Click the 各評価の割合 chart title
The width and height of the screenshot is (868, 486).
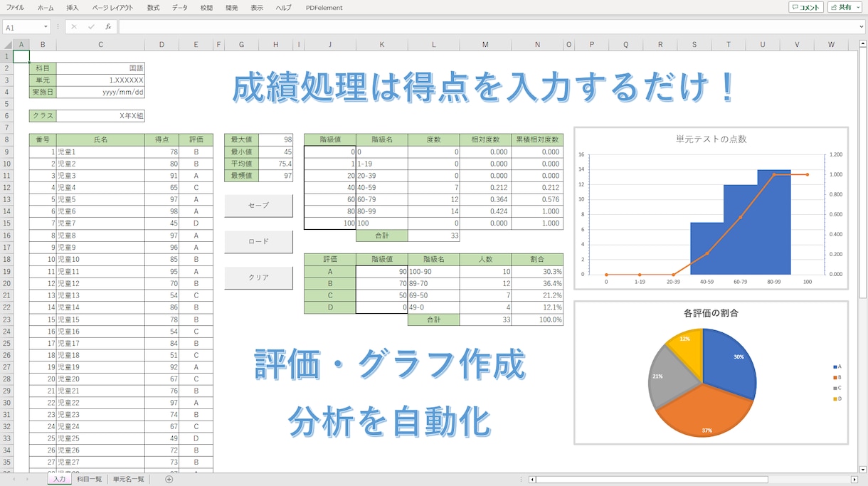710,313
